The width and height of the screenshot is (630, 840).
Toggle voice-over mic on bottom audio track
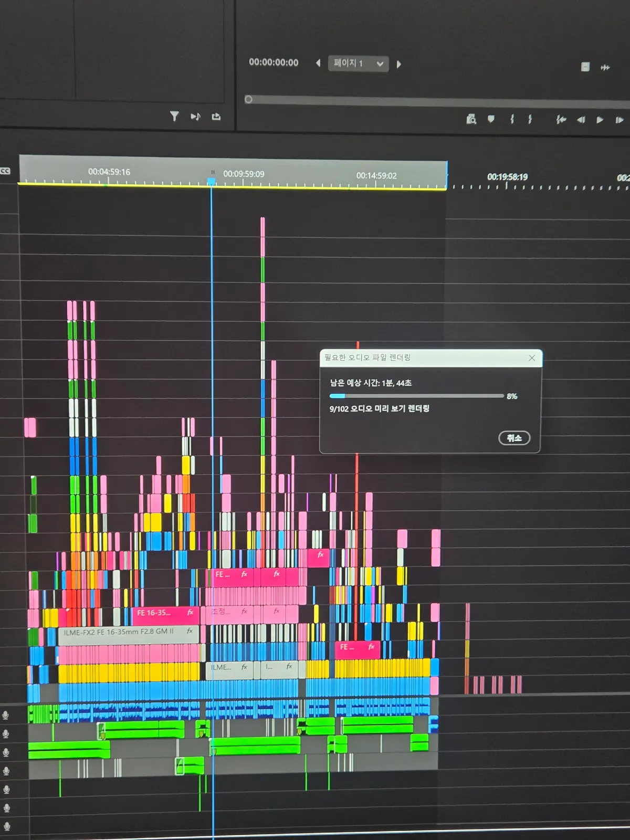pyautogui.click(x=6, y=827)
